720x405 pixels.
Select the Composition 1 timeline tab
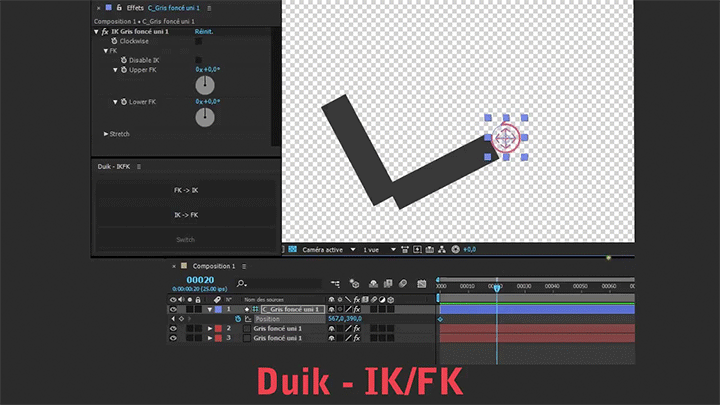[x=214, y=266]
